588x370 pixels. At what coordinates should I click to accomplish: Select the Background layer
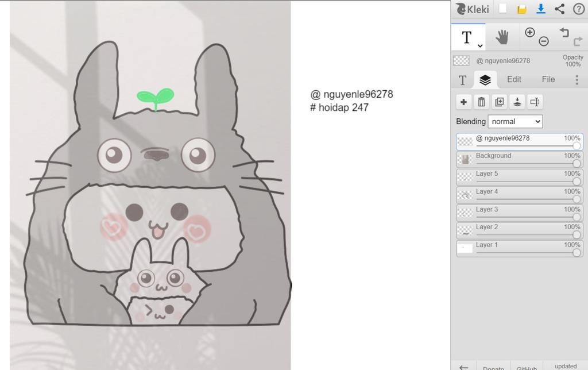coord(520,159)
